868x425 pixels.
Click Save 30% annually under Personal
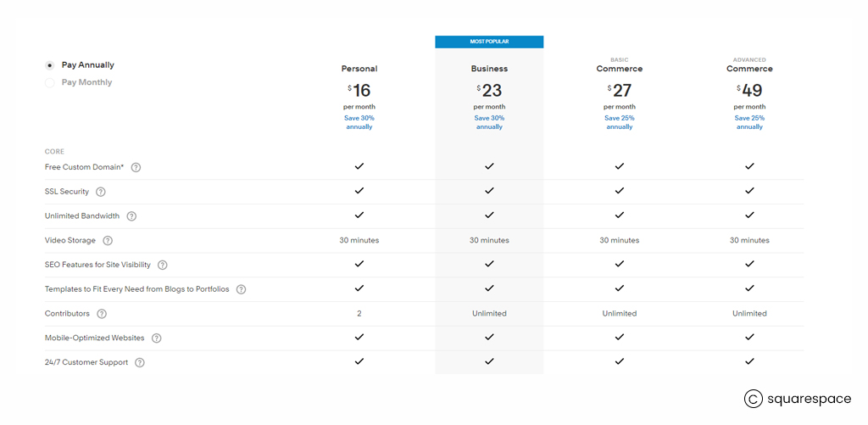pyautogui.click(x=359, y=122)
